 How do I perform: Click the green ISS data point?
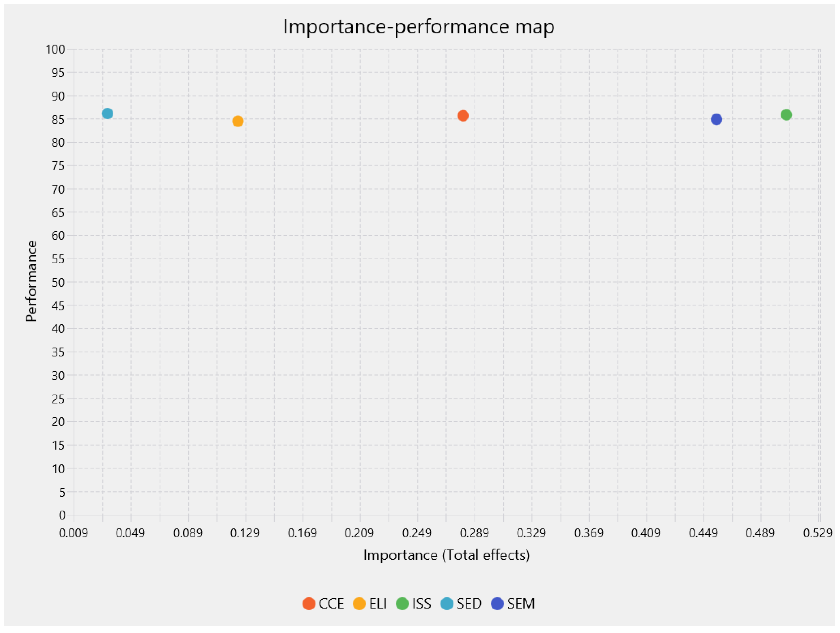[786, 115]
